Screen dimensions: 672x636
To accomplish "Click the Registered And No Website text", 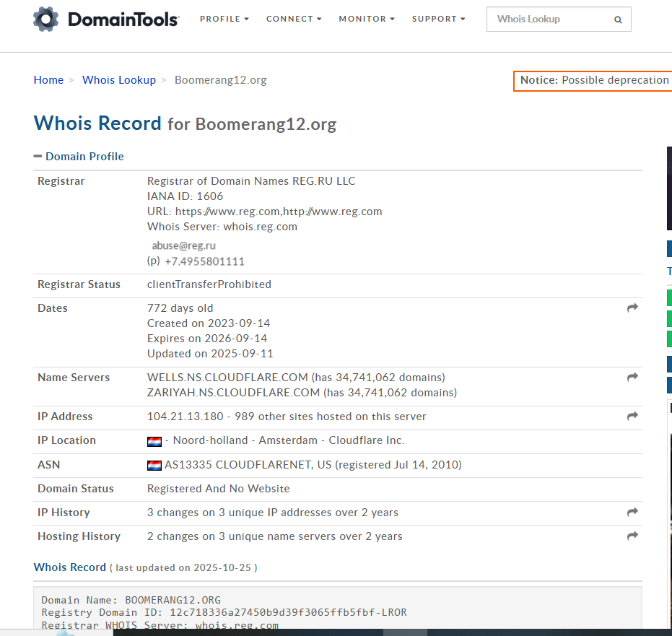I will point(219,489).
